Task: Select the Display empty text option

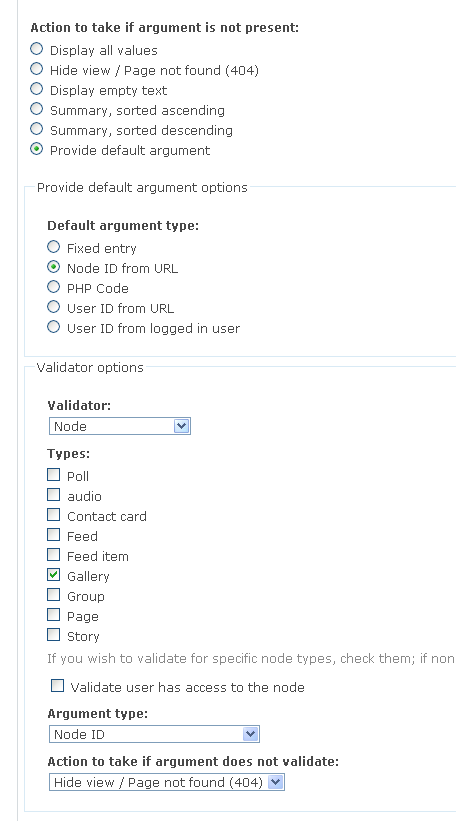Action: coord(36,89)
